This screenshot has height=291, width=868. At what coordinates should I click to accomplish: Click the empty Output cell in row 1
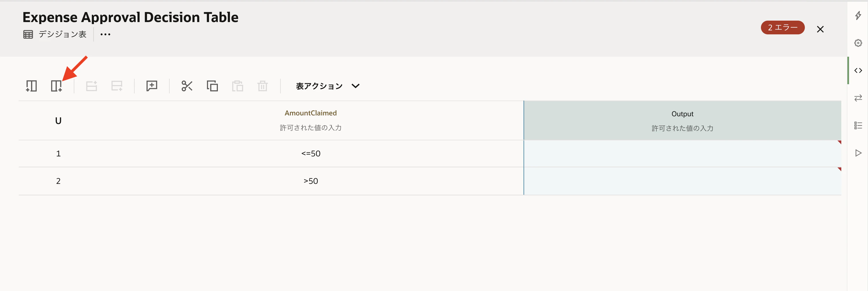[x=682, y=154]
